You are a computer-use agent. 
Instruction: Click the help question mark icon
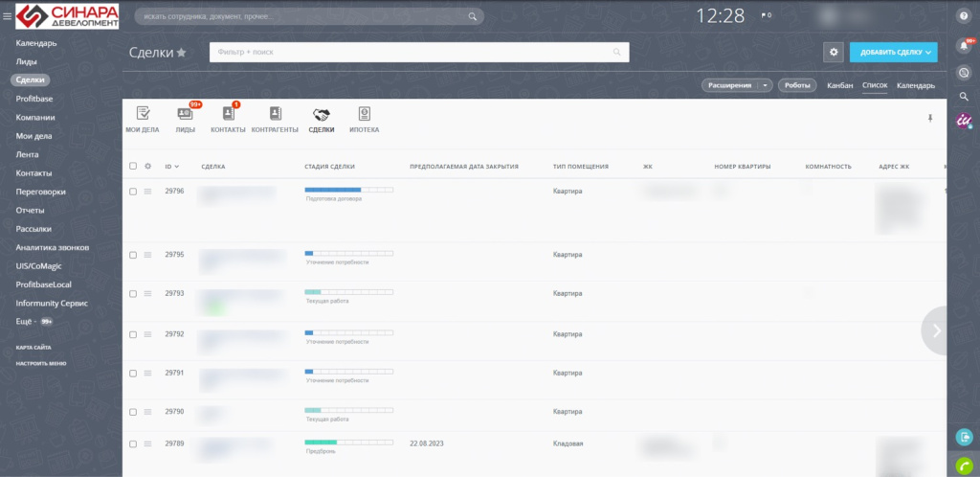(964, 16)
